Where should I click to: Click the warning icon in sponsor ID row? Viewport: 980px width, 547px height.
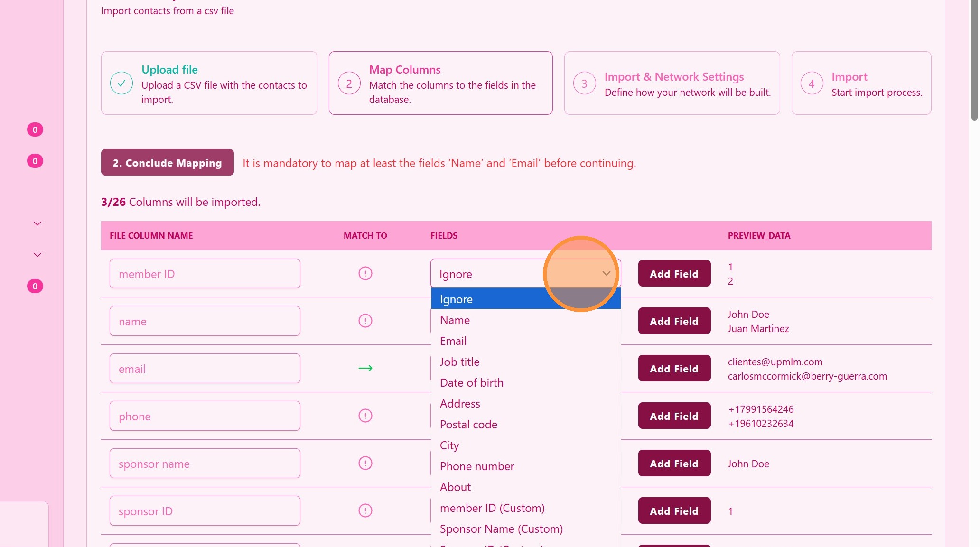pyautogui.click(x=365, y=510)
